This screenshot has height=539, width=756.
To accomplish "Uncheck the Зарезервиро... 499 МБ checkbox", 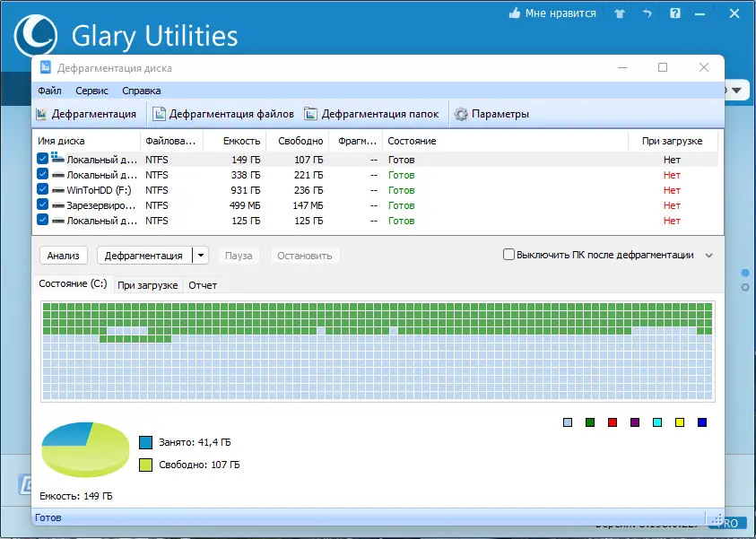I will click(x=42, y=204).
